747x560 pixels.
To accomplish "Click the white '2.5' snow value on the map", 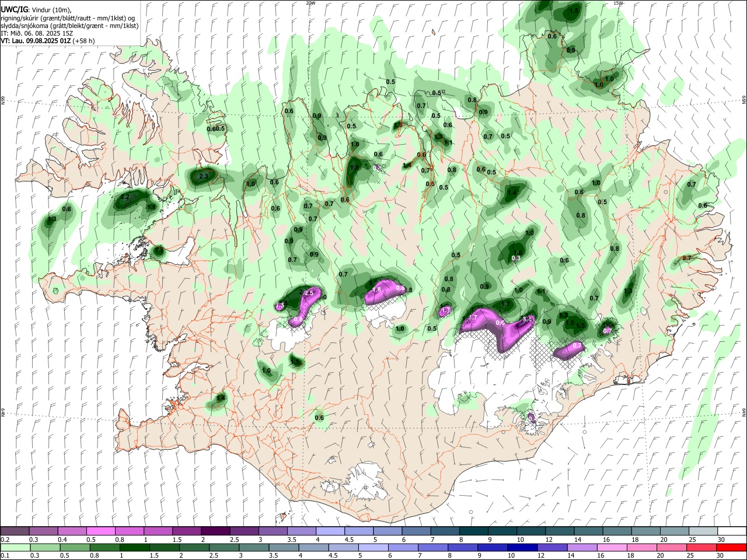I will click(309, 293).
